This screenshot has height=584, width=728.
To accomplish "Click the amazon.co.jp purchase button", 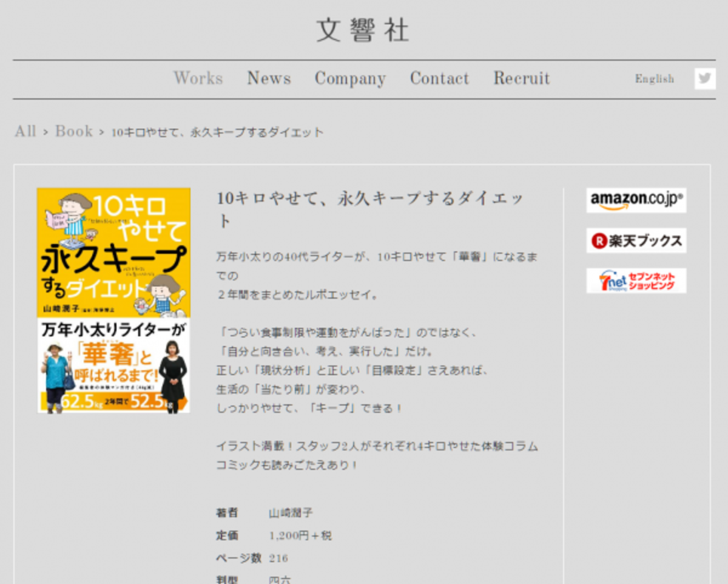I will pos(636,200).
